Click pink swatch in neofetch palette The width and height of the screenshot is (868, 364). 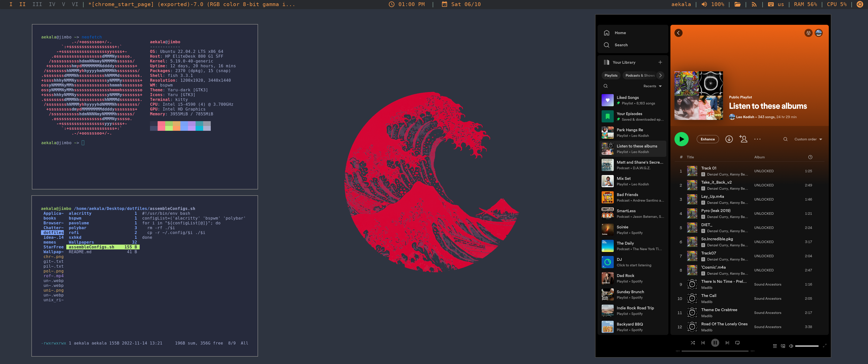point(161,126)
